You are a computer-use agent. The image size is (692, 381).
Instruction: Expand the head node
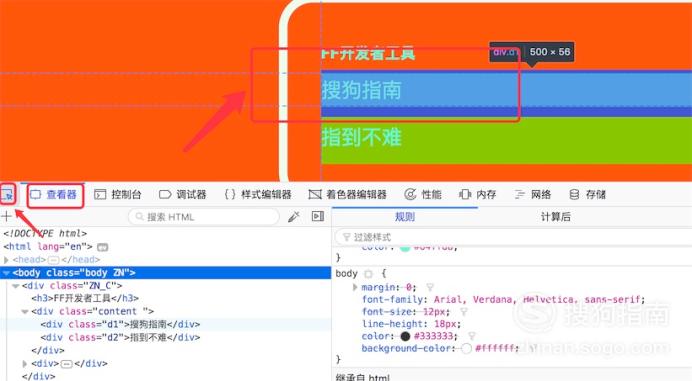(x=6, y=260)
